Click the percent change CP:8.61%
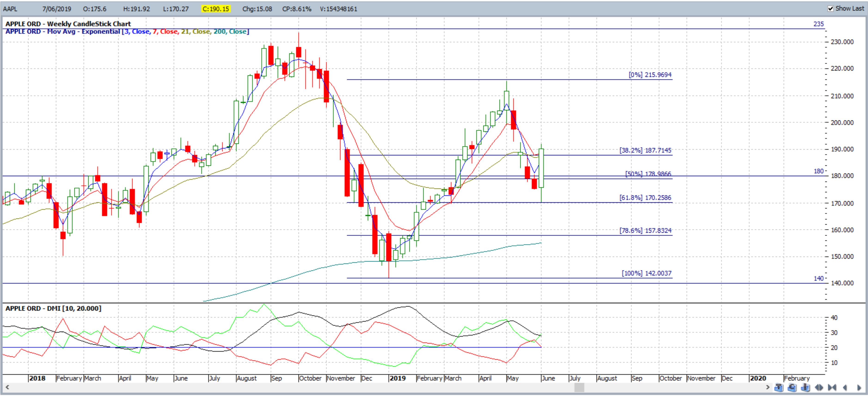 click(297, 9)
